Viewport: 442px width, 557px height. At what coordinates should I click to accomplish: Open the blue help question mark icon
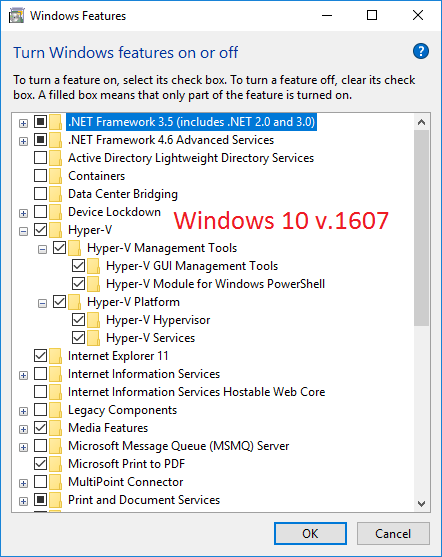(421, 51)
